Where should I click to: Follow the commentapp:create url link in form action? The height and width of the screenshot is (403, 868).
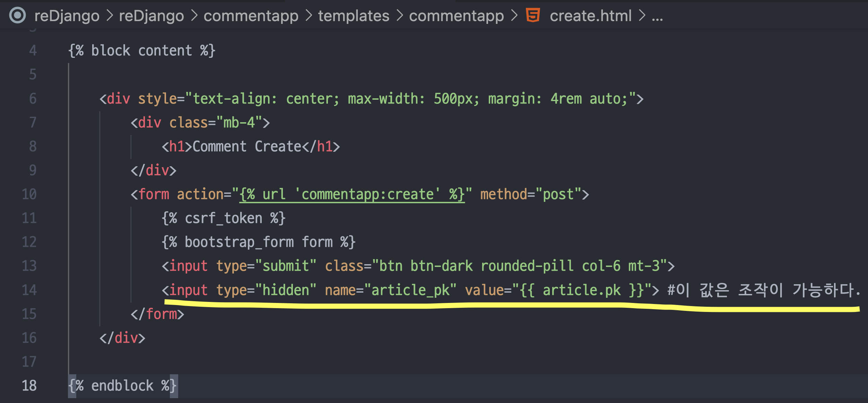click(352, 195)
